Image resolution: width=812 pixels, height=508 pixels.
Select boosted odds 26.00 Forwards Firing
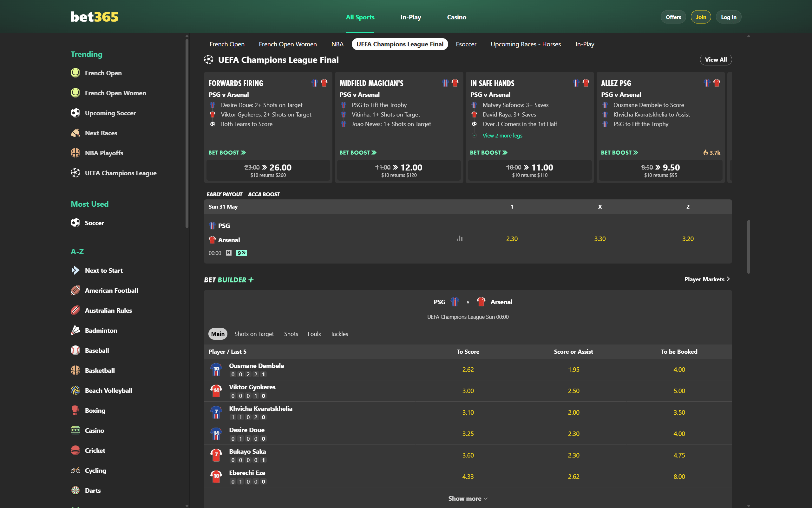pyautogui.click(x=268, y=170)
